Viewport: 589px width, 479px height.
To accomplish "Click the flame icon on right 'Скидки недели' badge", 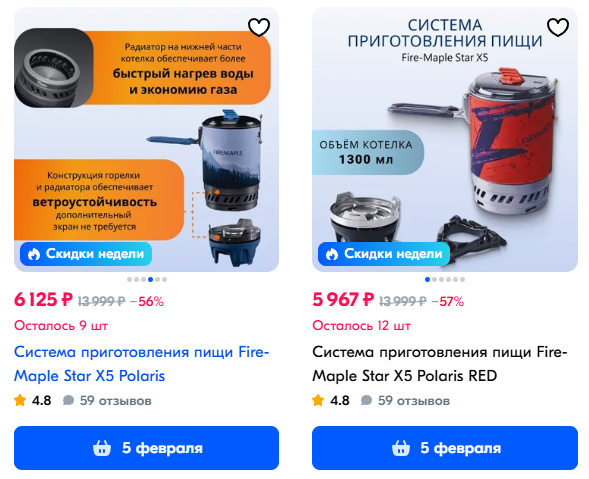I will tap(332, 254).
